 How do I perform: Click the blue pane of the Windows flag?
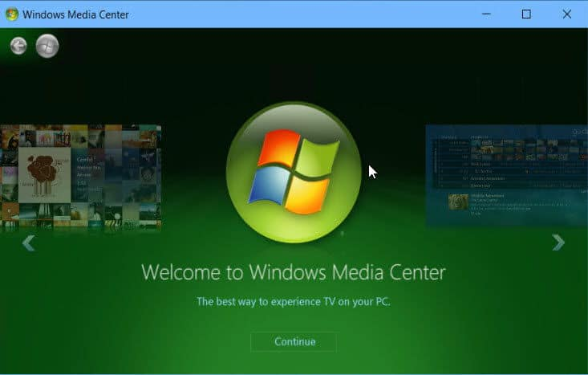coord(269,185)
